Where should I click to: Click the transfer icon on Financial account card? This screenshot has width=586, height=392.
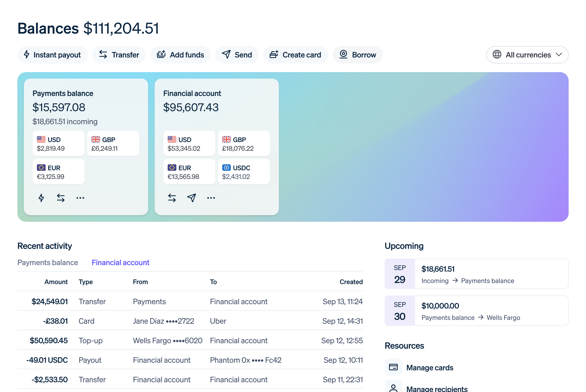(x=172, y=198)
